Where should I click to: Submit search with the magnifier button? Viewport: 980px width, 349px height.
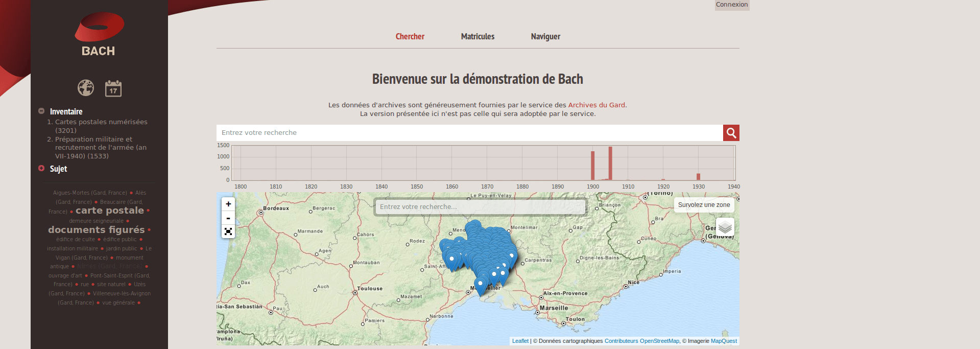point(731,133)
